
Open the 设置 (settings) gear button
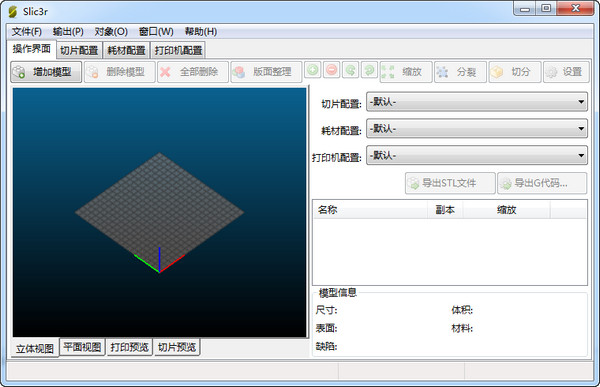coord(566,72)
